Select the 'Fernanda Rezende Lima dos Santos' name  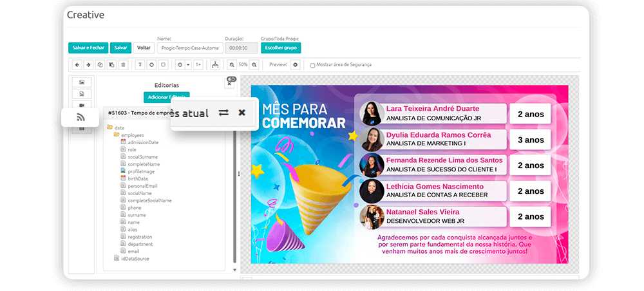coord(444,160)
